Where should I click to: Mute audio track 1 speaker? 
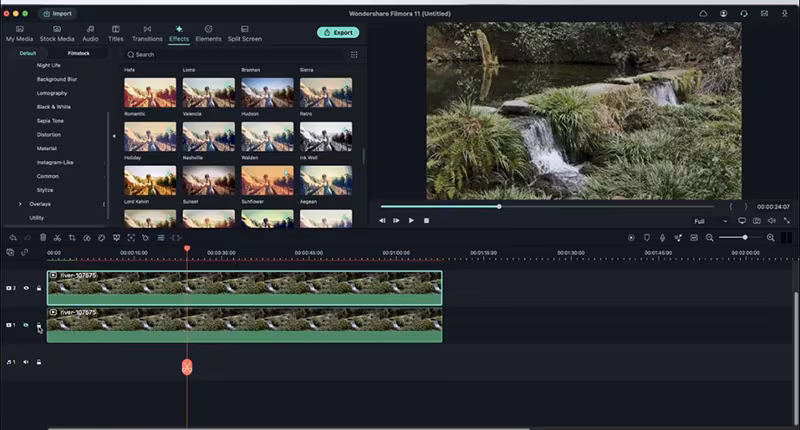coord(26,362)
